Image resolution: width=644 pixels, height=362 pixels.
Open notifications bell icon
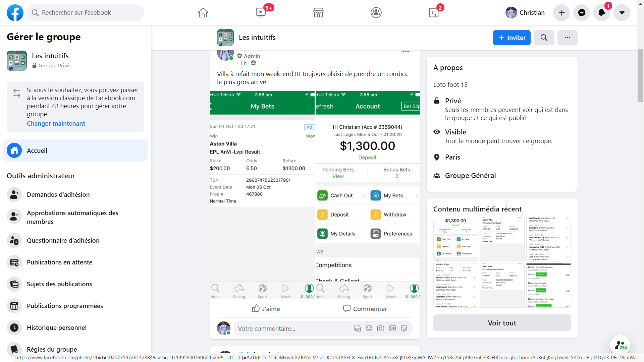602,13
